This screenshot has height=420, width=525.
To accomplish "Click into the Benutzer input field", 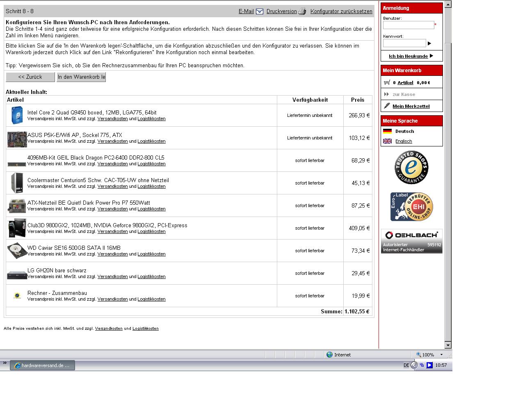I will click(409, 25).
